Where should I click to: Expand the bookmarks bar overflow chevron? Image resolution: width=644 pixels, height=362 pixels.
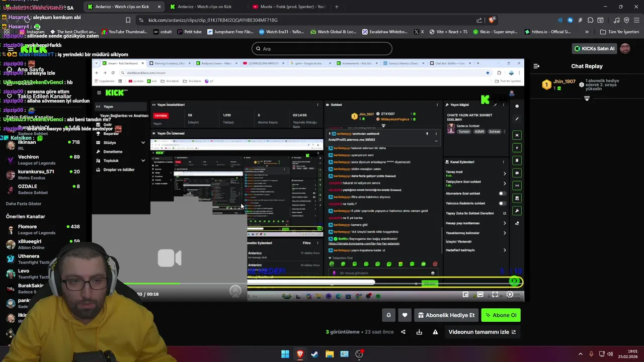click(x=587, y=32)
